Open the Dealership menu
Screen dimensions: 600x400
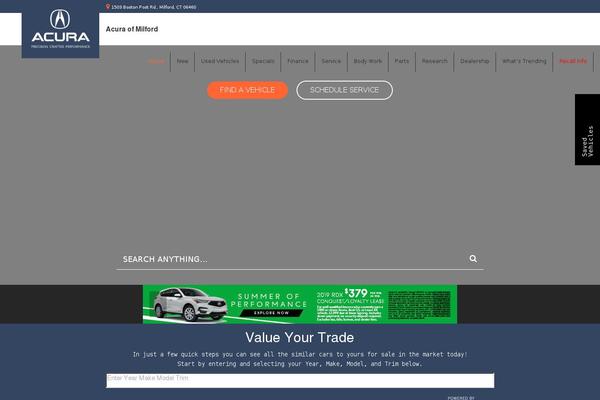point(474,61)
